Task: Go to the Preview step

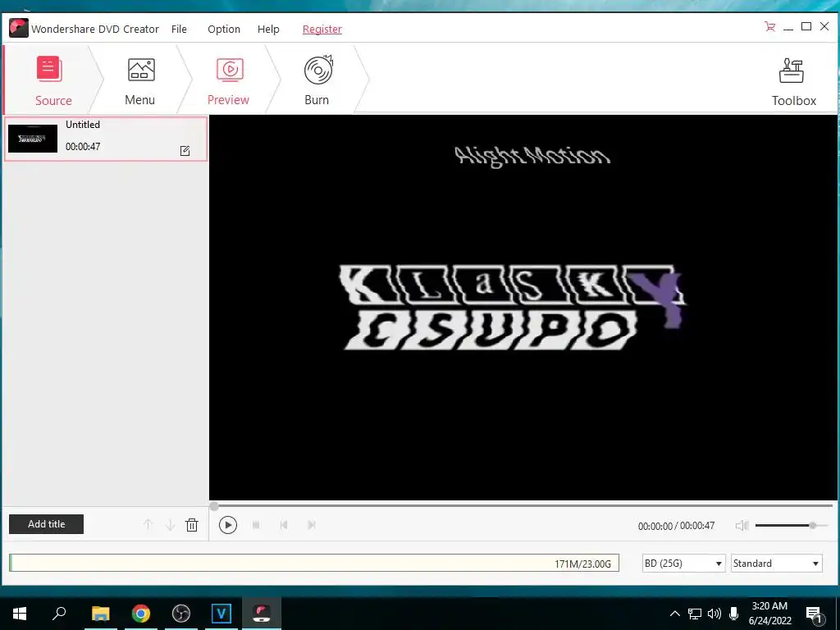Action: [x=229, y=80]
